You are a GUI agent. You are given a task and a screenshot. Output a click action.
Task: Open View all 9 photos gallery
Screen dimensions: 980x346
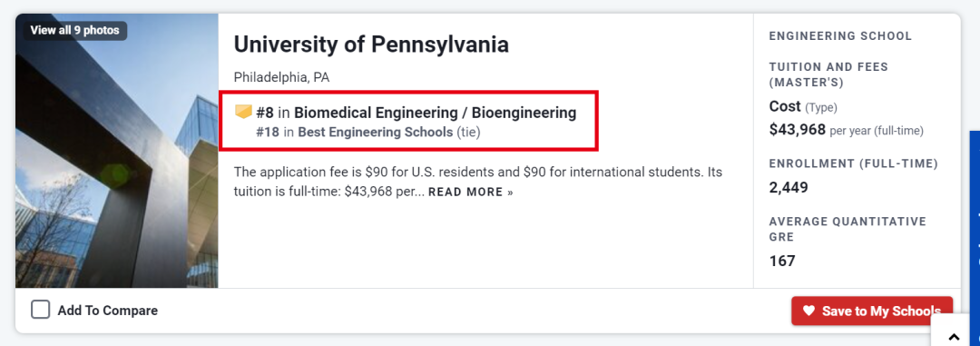(75, 31)
